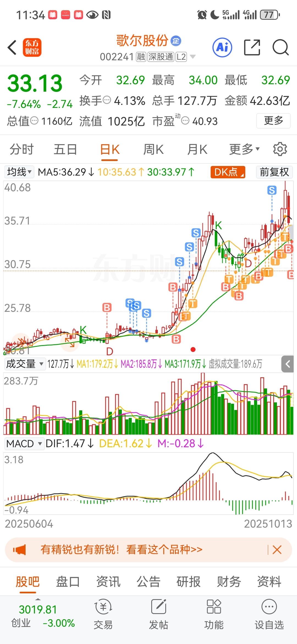Open the MACD indicator dropdown
The width and height of the screenshot is (297, 644).
tap(24, 444)
